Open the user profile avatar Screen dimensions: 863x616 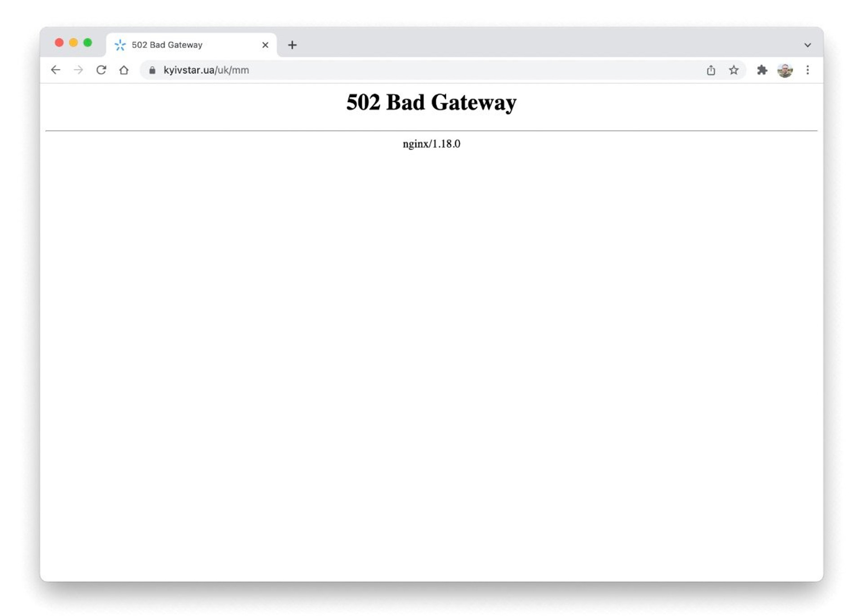(785, 71)
